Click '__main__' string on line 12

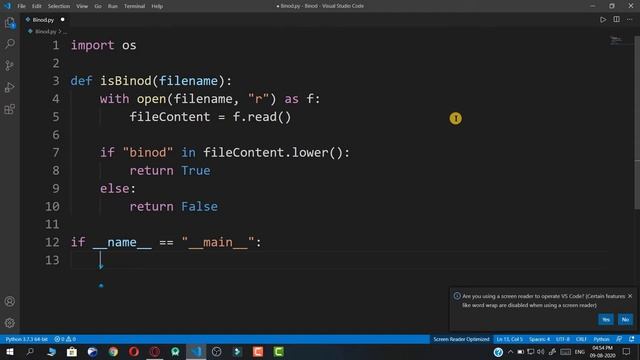pos(218,242)
